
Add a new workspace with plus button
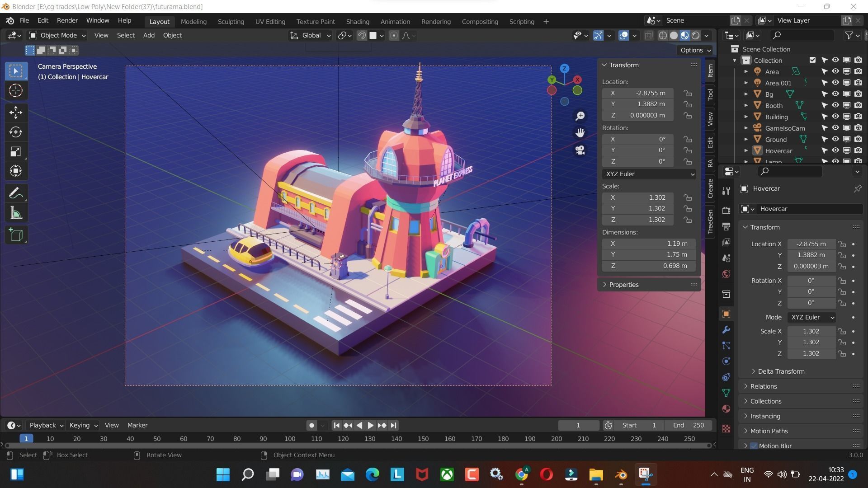(546, 22)
